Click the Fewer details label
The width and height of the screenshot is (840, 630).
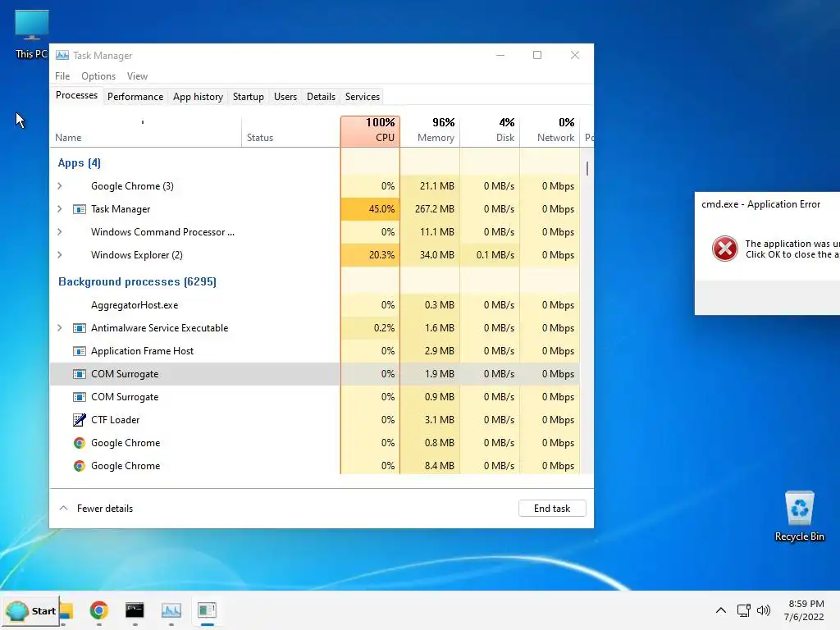tap(105, 509)
